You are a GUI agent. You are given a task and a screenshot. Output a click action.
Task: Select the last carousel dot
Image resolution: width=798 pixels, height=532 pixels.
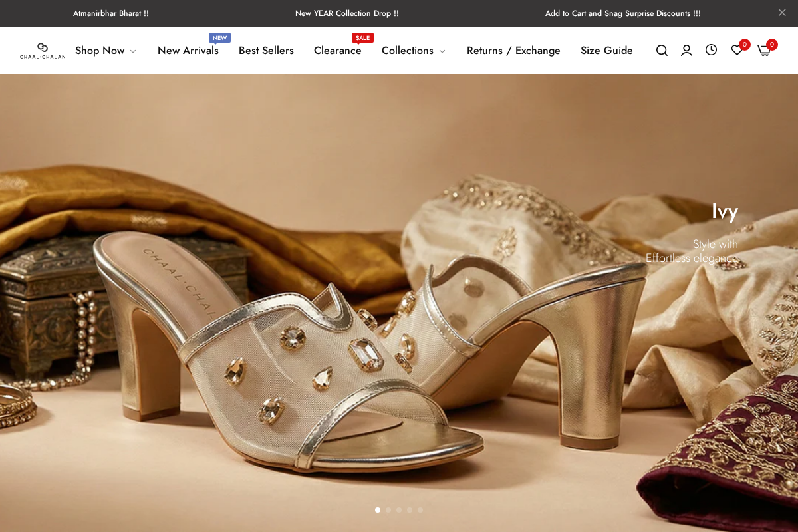coord(420,510)
